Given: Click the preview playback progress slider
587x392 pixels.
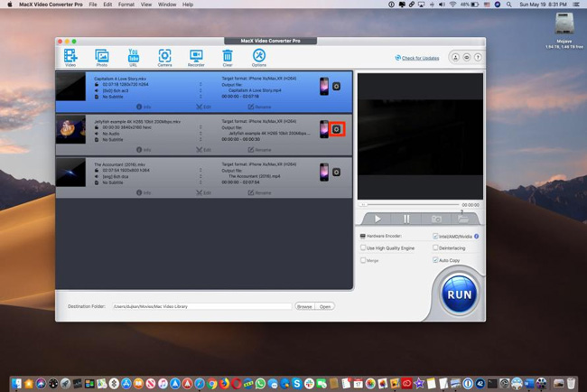Looking at the screenshot, I should tap(409, 205).
